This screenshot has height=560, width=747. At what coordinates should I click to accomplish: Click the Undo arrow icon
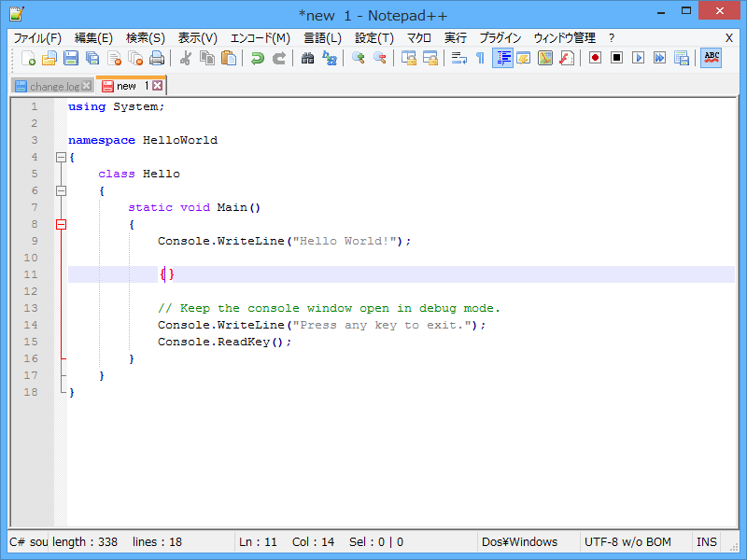(257, 58)
